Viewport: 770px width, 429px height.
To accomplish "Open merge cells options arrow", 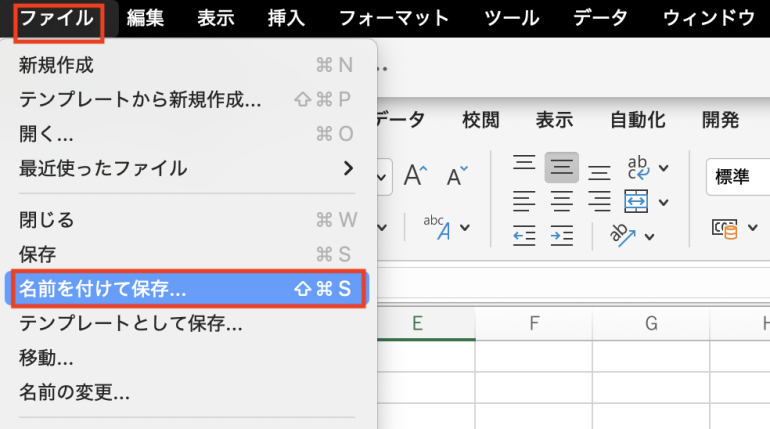I will coord(663,202).
